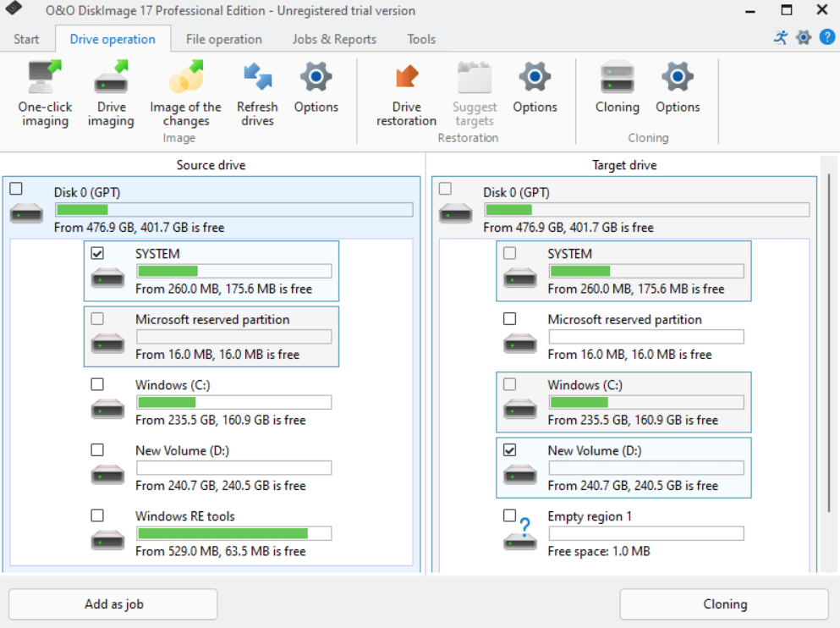Select the Drive operation tab
This screenshot has width=840, height=628.
pyautogui.click(x=113, y=39)
